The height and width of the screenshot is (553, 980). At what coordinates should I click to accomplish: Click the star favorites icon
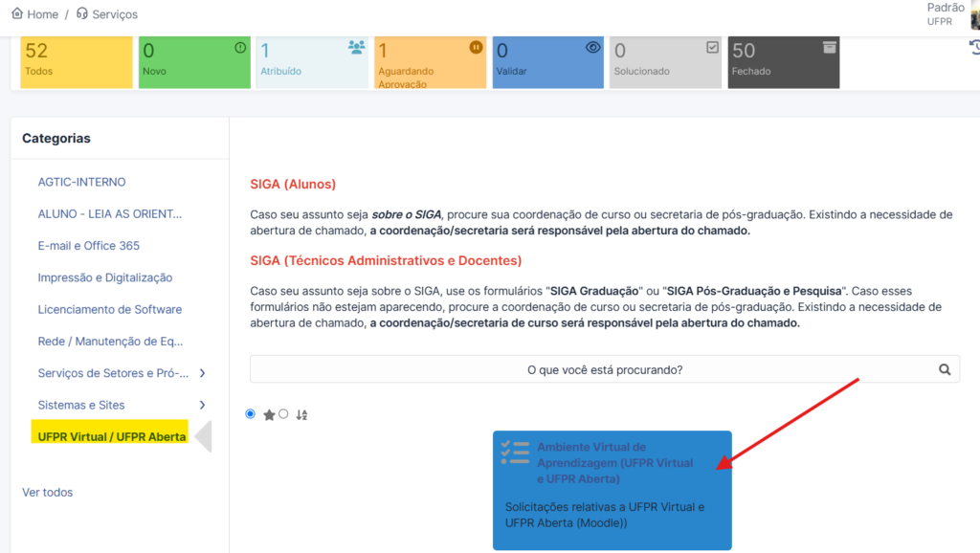tap(269, 415)
